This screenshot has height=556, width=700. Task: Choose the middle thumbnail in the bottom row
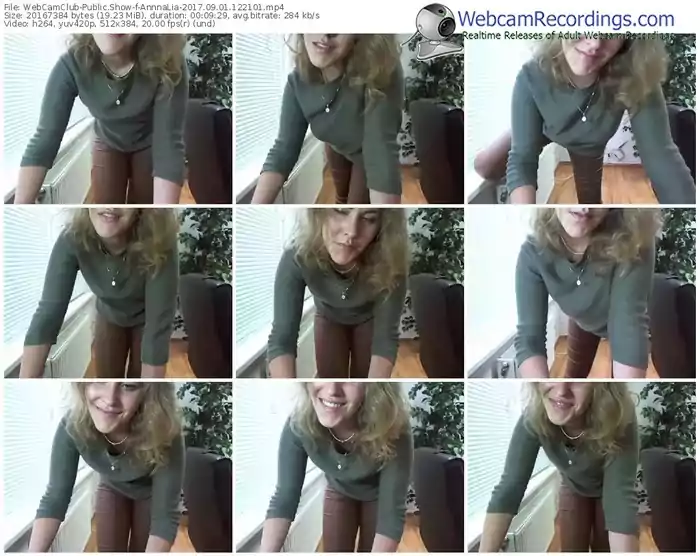(x=350, y=467)
